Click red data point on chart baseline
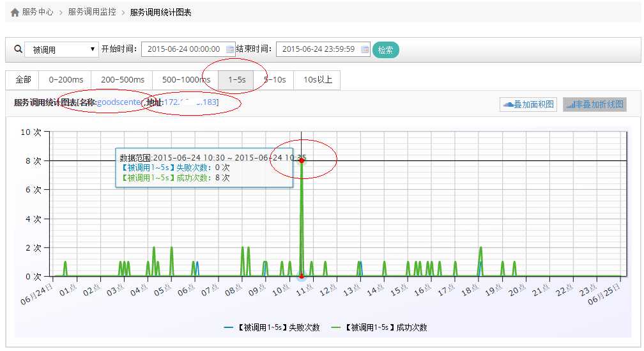Image resolution: width=644 pixels, height=351 pixels. pos(302,276)
